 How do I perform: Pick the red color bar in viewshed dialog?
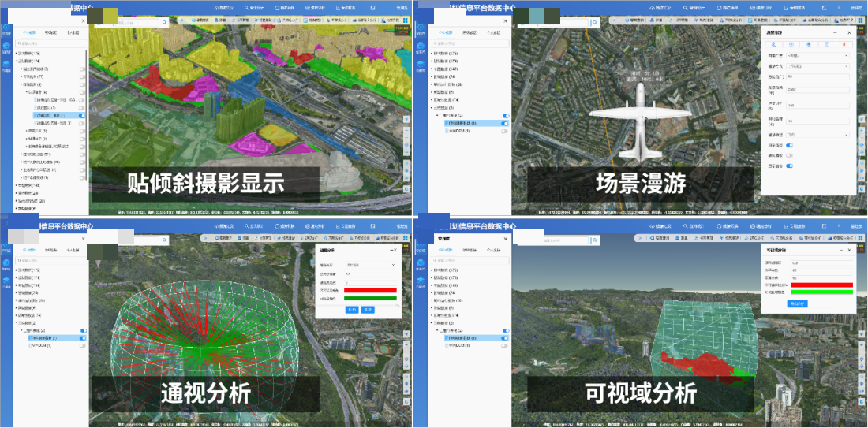[821, 285]
